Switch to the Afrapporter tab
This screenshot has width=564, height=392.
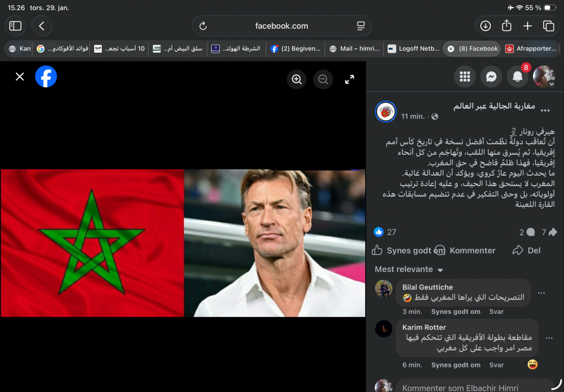click(x=531, y=48)
